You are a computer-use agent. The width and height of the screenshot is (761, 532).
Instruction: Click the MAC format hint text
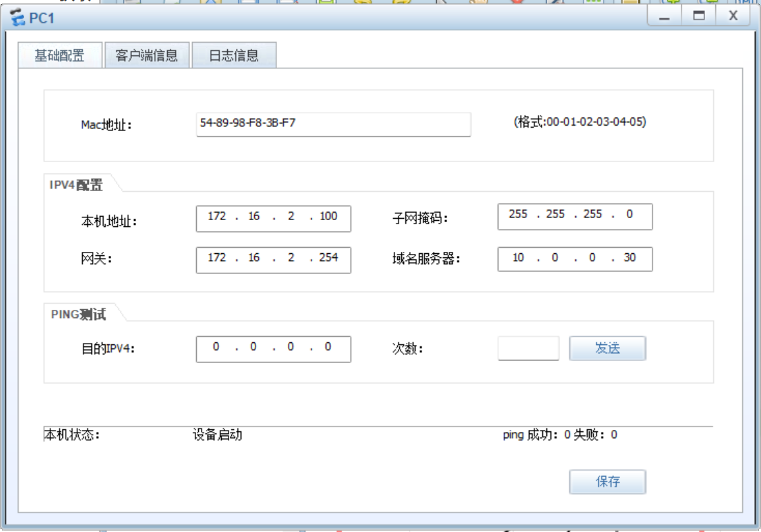coord(580,121)
